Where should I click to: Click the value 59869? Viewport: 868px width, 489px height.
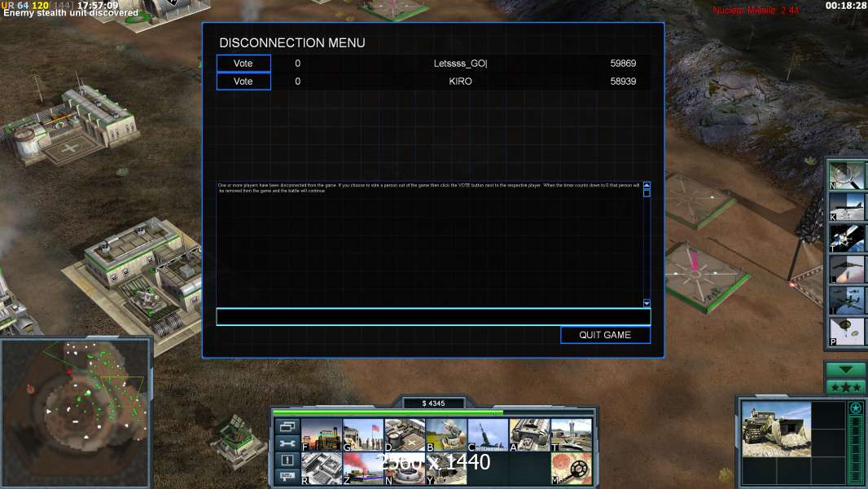pyautogui.click(x=623, y=63)
